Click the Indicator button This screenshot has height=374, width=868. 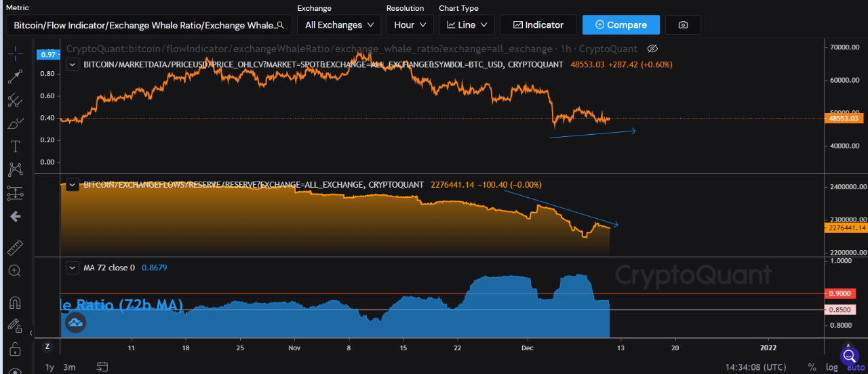[538, 25]
